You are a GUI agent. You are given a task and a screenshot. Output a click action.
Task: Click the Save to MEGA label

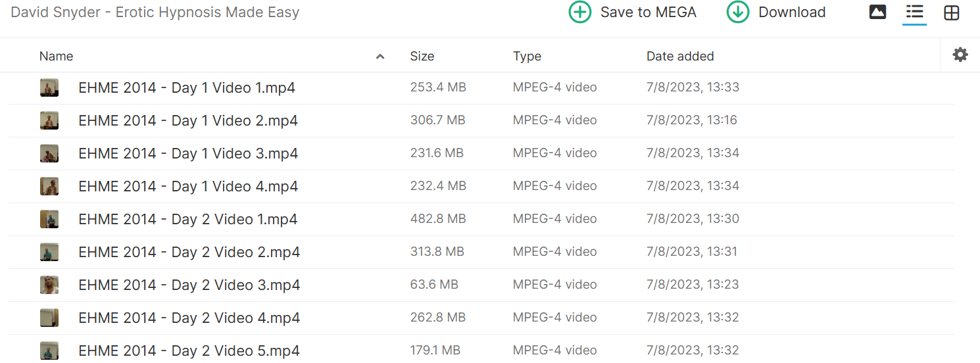pyautogui.click(x=649, y=12)
